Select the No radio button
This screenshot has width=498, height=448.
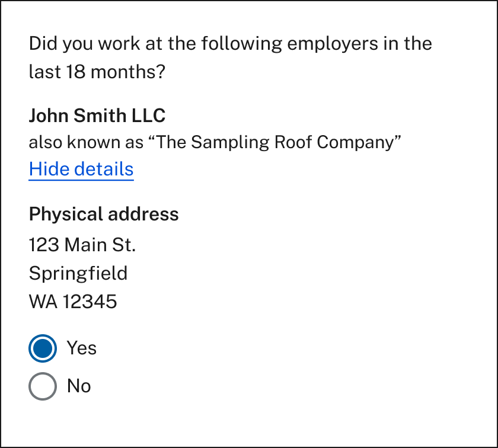43,386
